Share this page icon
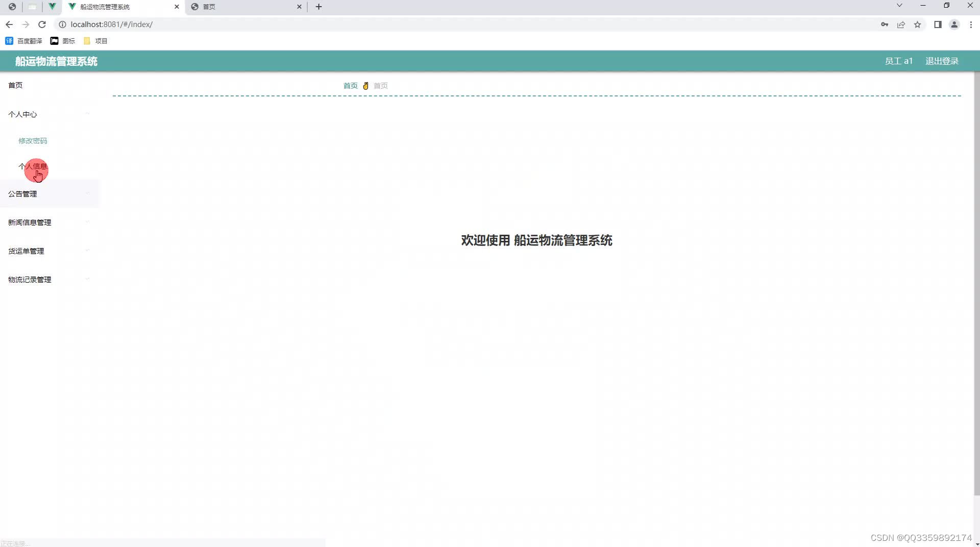The image size is (980, 547). click(x=901, y=24)
